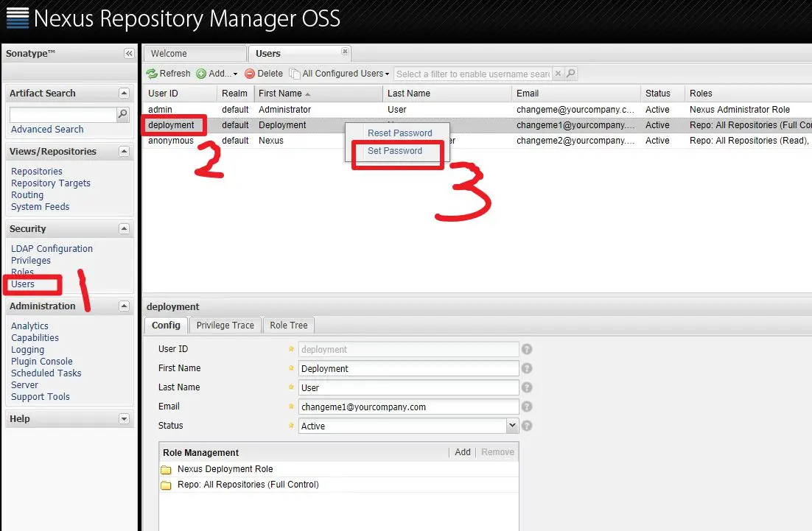Select Repo: All Repositories (Full Control) role
Viewport: 812px width, 531px height.
click(x=339, y=485)
